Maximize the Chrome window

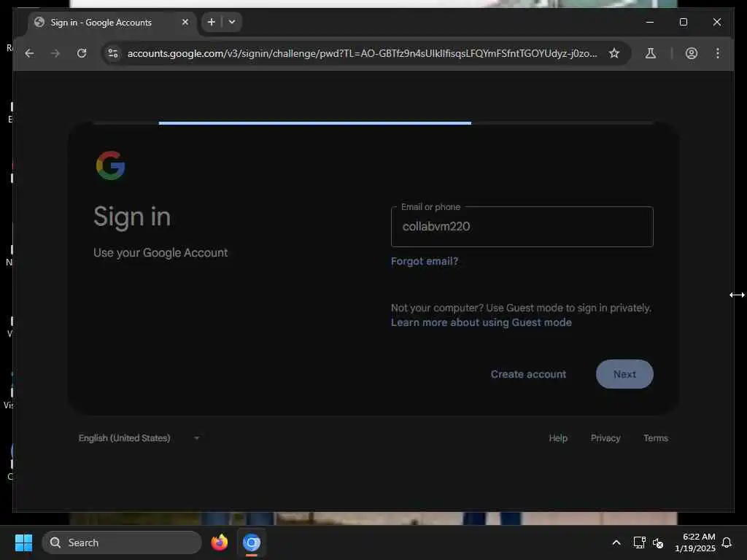[683, 22]
